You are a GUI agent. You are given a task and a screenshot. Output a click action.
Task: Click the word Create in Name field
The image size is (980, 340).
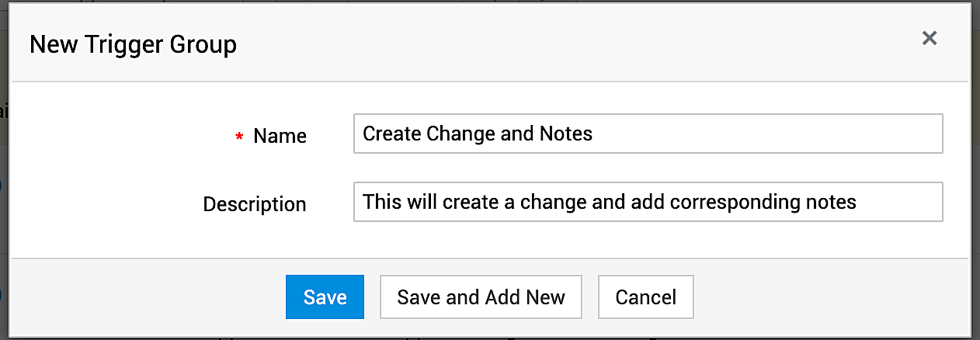click(x=392, y=134)
